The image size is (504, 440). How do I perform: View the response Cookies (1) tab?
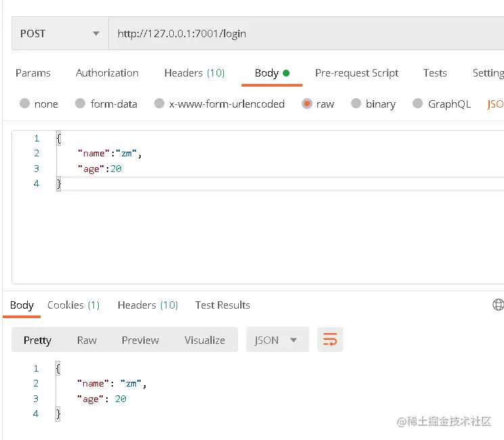coord(73,305)
